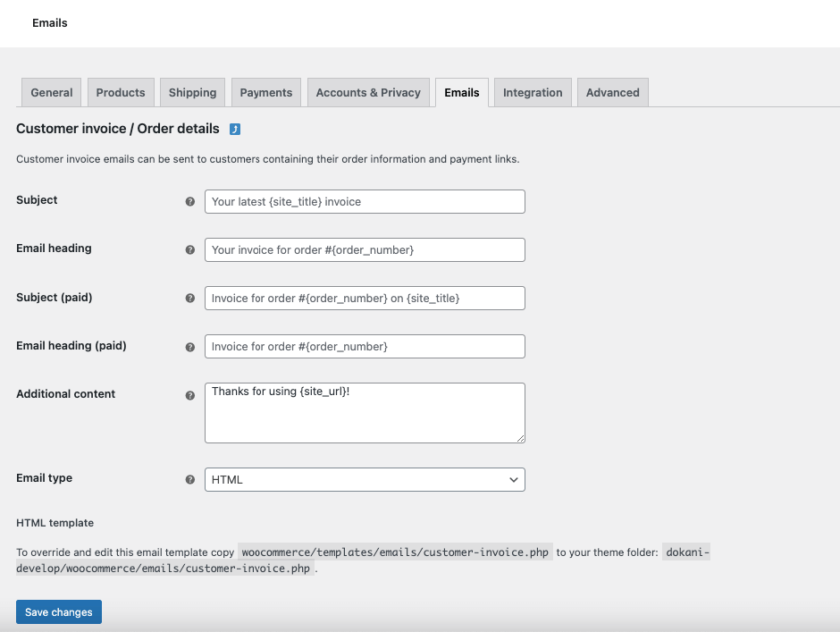Select the Payments tab
The image size is (840, 632).
(266, 93)
